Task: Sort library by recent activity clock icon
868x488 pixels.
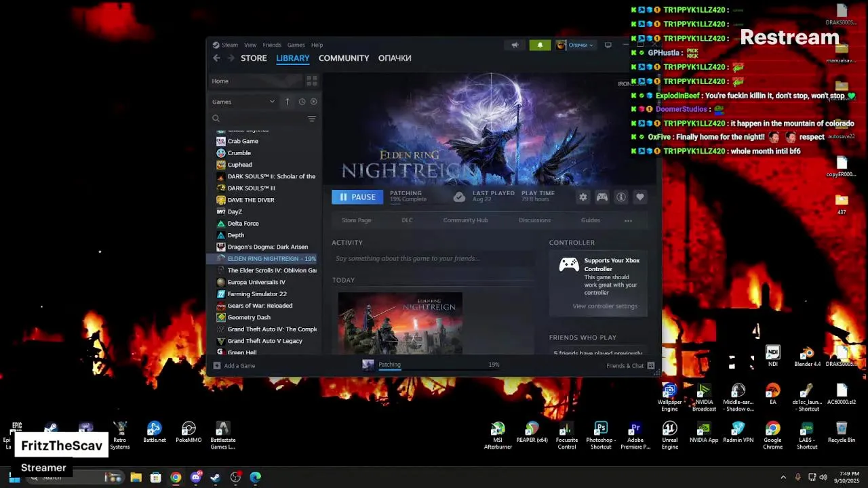Action: coord(302,102)
